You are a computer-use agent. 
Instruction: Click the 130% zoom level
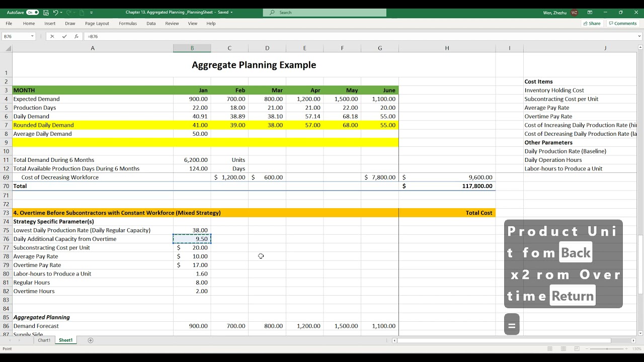coord(636,349)
